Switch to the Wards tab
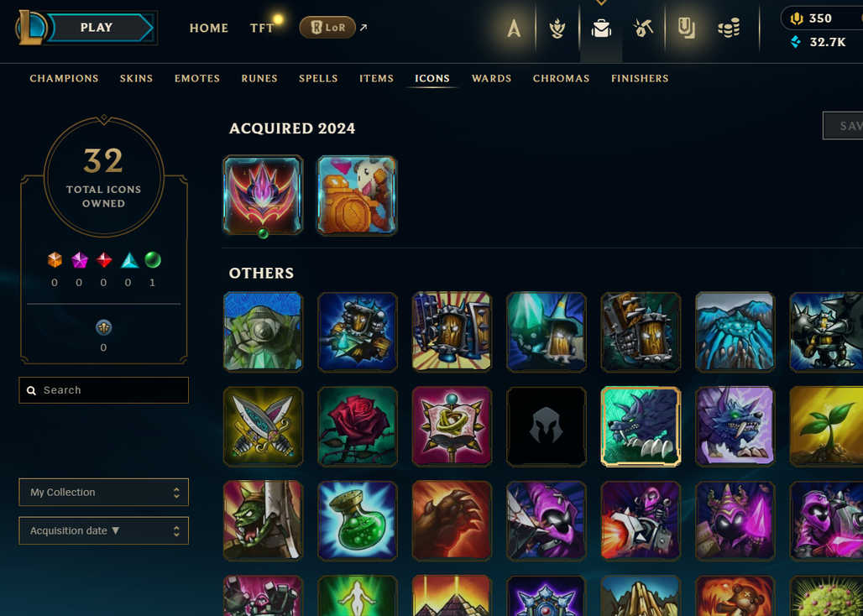 [491, 78]
